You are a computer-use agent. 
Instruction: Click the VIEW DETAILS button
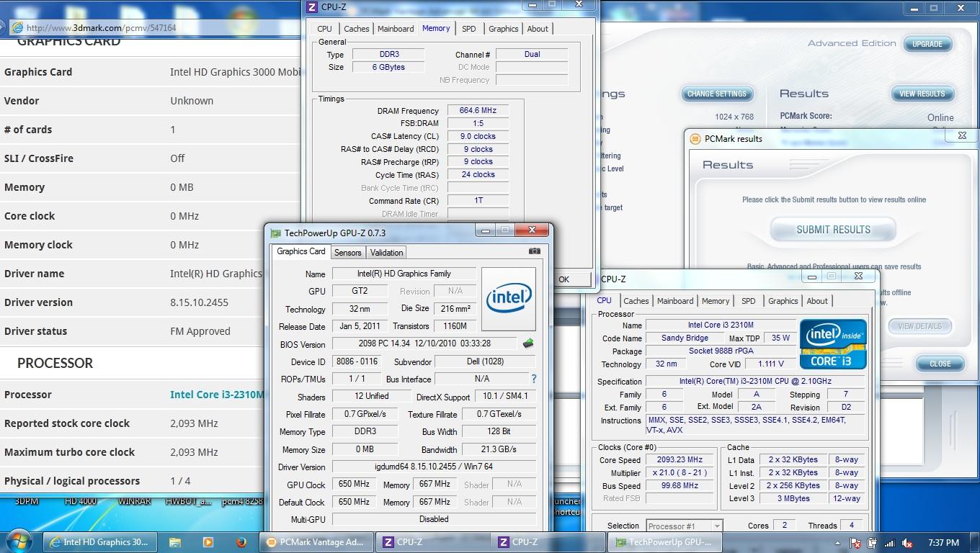pyautogui.click(x=920, y=326)
